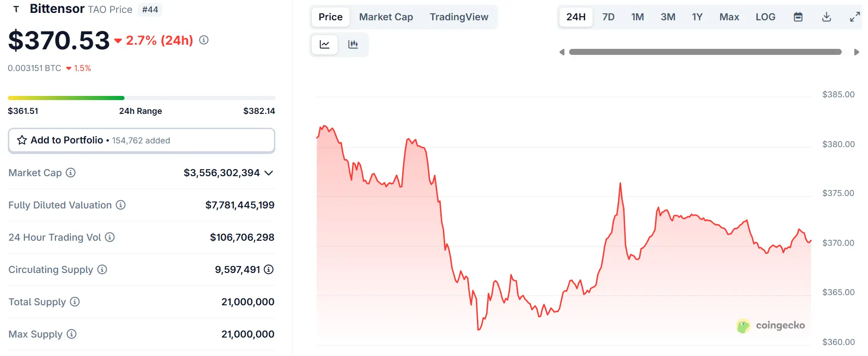
Task: Toggle LOG scale on chart
Action: pyautogui.click(x=765, y=17)
